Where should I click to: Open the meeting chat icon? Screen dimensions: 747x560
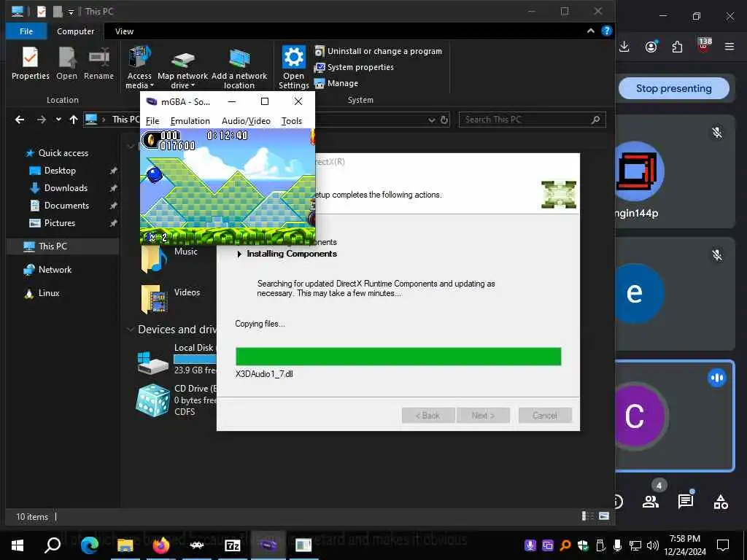[x=686, y=501]
